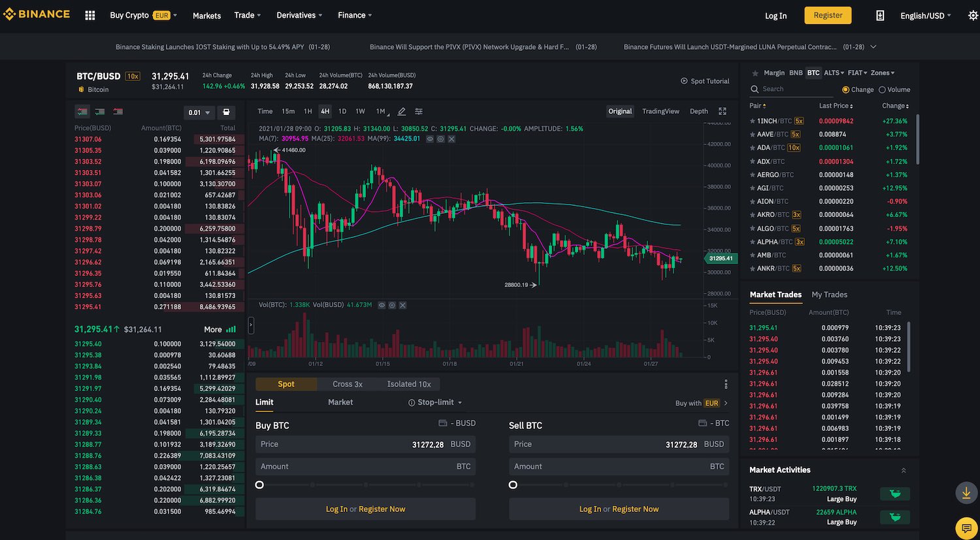Open the Binance apps grid icon
980x540 pixels.
(x=90, y=15)
